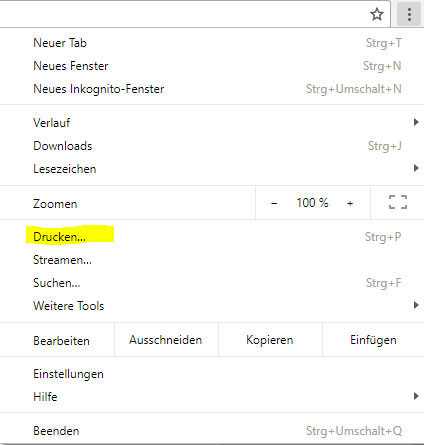
Task: Open Neues Inkognito-Fenster
Action: coord(212,89)
